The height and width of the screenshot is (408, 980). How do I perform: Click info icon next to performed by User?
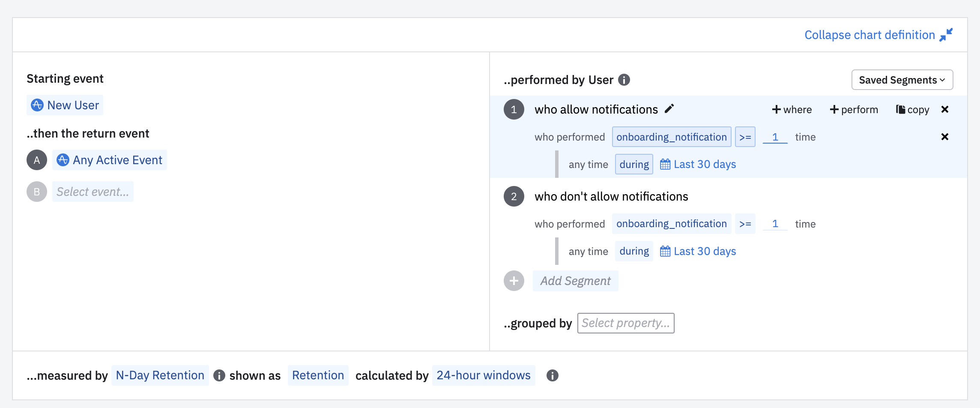[x=624, y=80]
